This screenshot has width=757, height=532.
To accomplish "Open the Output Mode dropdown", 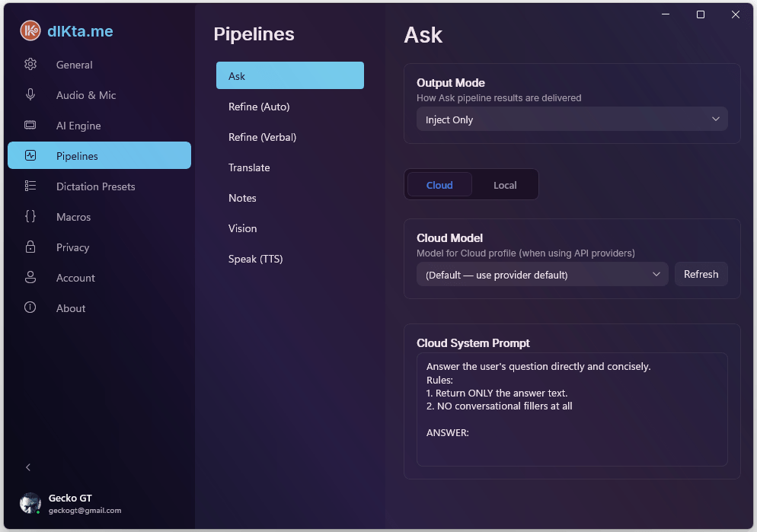I will point(572,119).
